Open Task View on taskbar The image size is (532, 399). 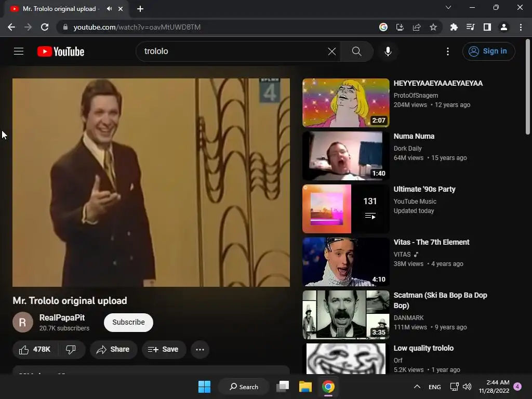coord(283,387)
